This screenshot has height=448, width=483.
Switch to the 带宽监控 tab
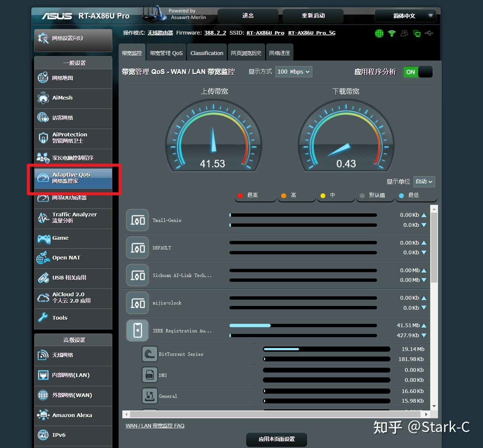click(x=132, y=53)
